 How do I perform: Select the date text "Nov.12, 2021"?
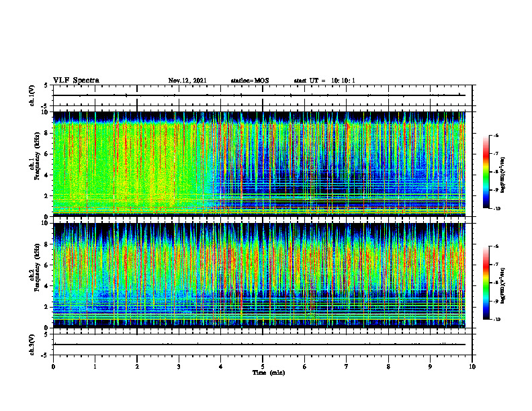point(187,81)
